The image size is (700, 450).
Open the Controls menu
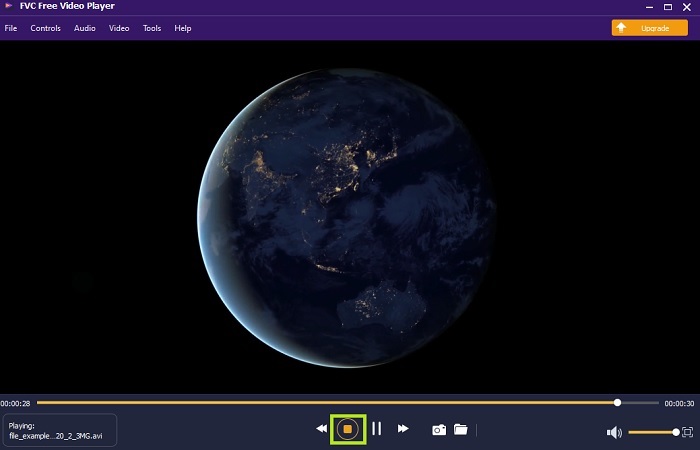(46, 28)
